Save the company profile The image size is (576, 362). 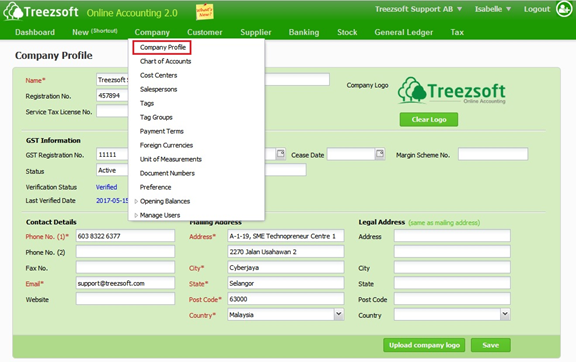coord(491,345)
